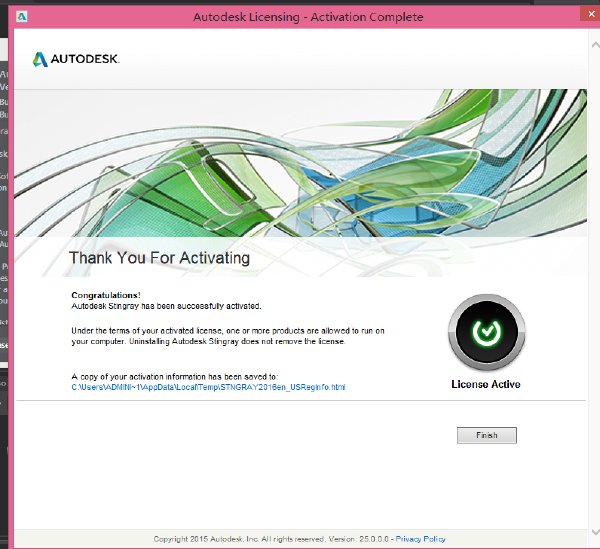Click the green License Active status icon
Image resolution: width=600 pixels, height=549 pixels.
coord(486,332)
